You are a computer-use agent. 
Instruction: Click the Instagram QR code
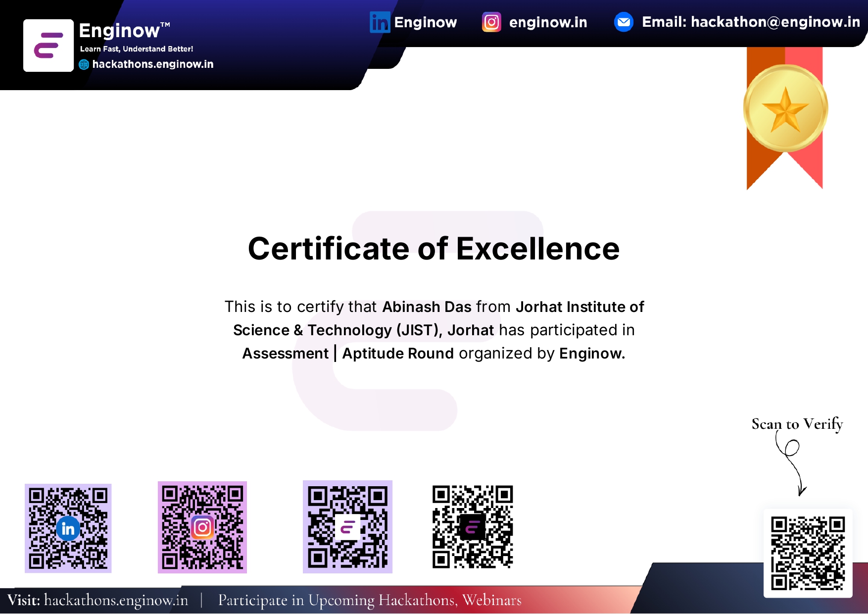point(202,527)
